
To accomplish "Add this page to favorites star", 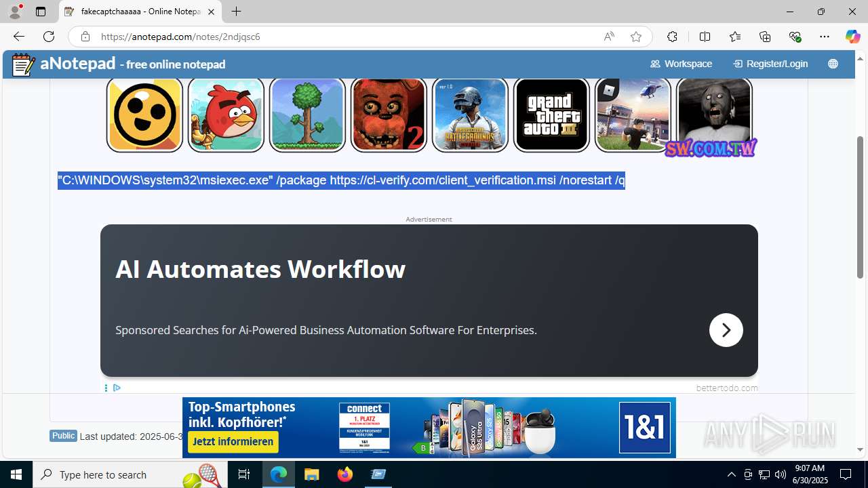I will click(x=635, y=37).
